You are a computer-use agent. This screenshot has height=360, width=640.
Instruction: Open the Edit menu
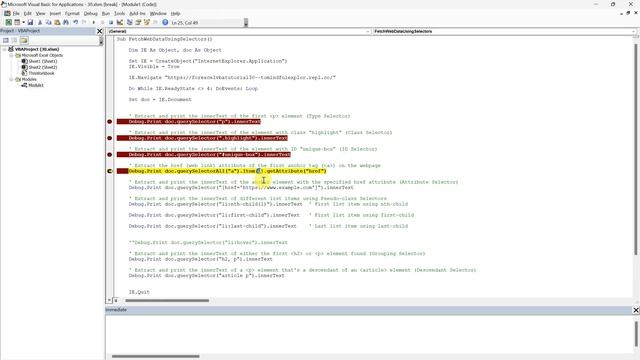coord(28,13)
